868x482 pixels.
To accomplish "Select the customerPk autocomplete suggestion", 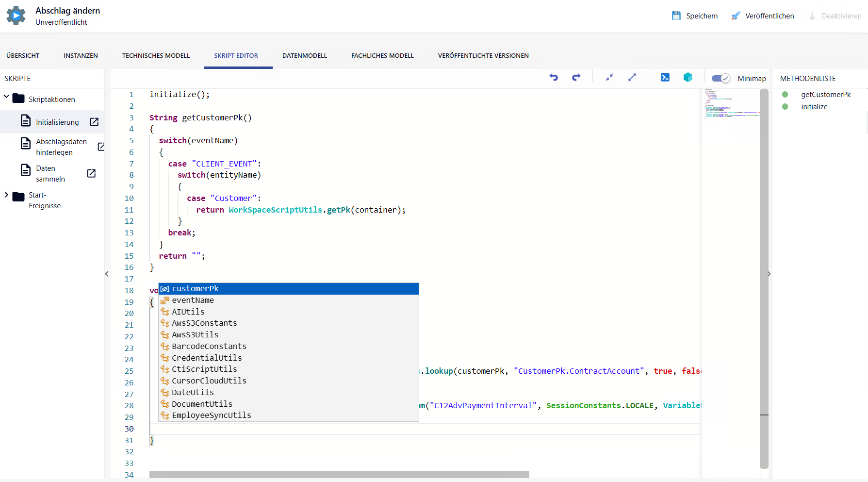I will [289, 289].
